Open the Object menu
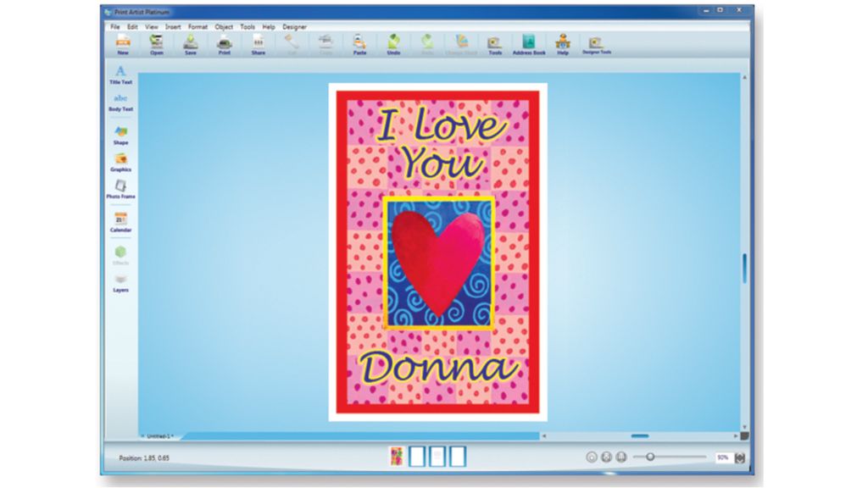868x488 pixels. (224, 26)
